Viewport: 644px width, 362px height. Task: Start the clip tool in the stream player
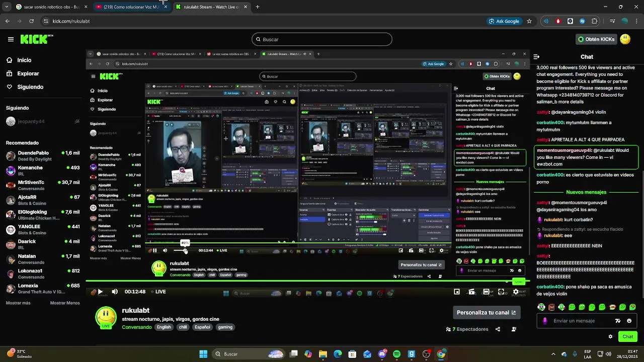click(x=471, y=292)
